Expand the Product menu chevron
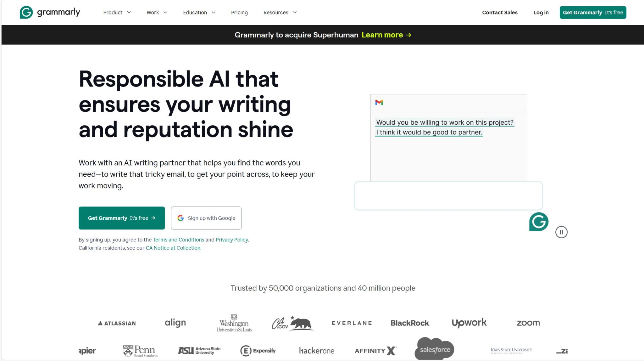Screen dimensions: 644x361 129,13
